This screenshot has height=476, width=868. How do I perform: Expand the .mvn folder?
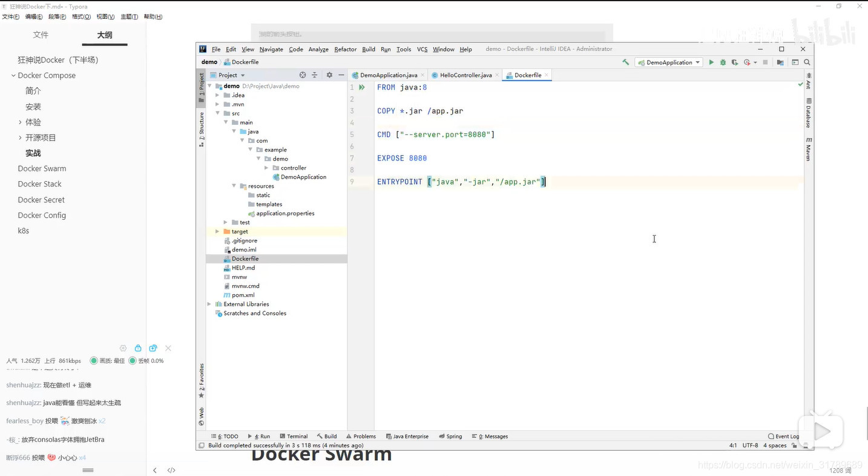point(218,104)
